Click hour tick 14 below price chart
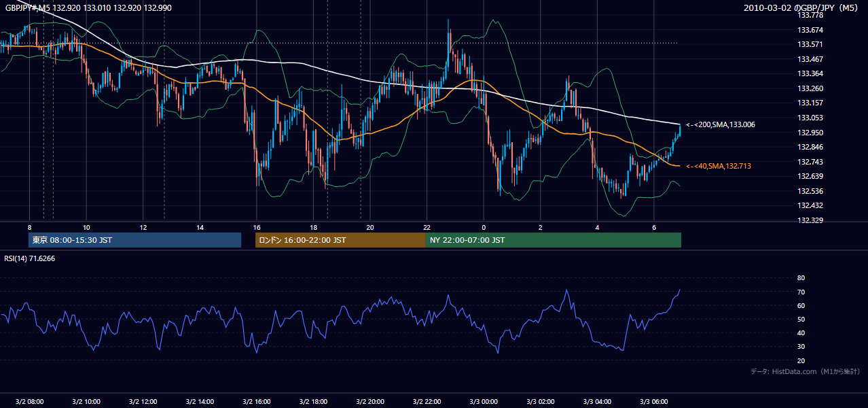This screenshot has height=408, width=868. pyautogui.click(x=200, y=227)
